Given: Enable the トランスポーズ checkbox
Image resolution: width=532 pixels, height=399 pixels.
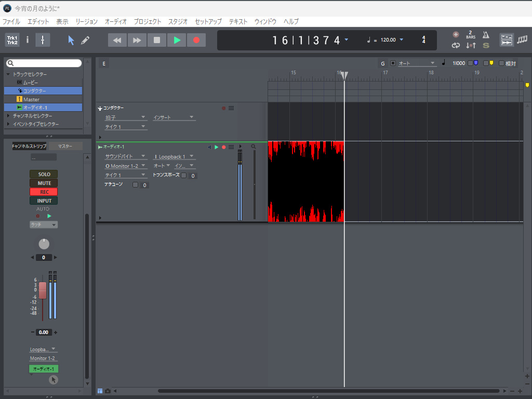Looking at the screenshot, I should point(183,176).
